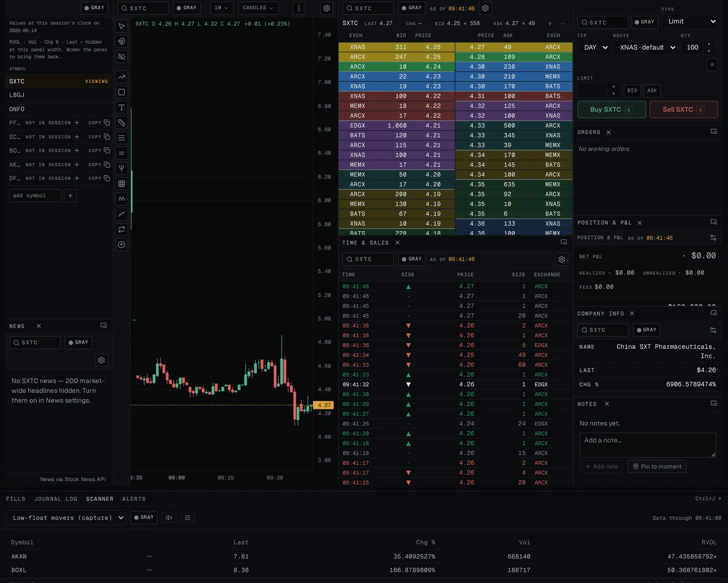Select the text annotation tool

(122, 107)
